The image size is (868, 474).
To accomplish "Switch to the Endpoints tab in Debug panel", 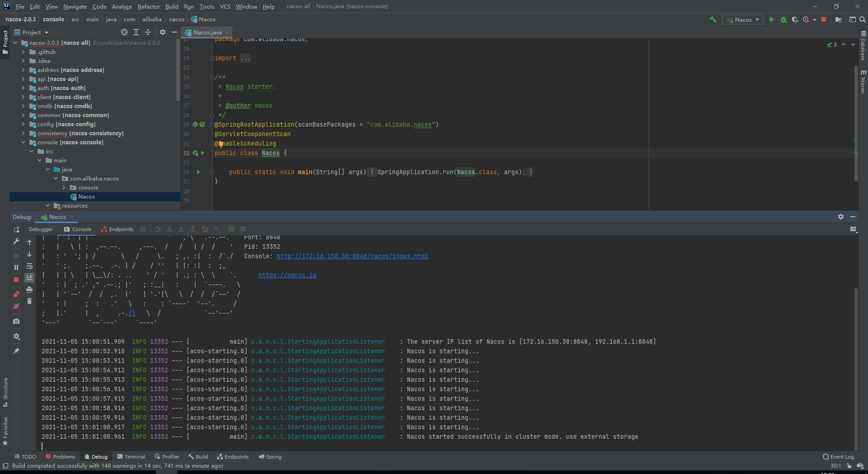I will [117, 229].
